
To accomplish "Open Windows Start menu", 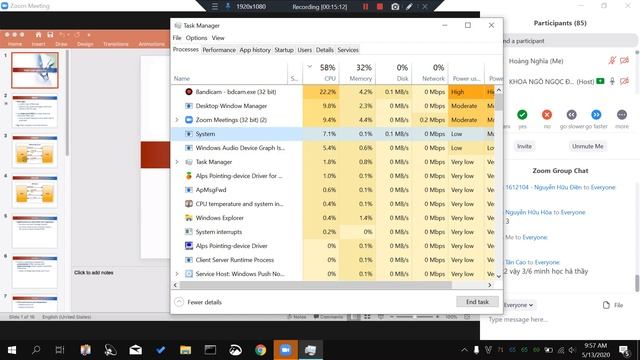I will pyautogui.click(x=12, y=350).
